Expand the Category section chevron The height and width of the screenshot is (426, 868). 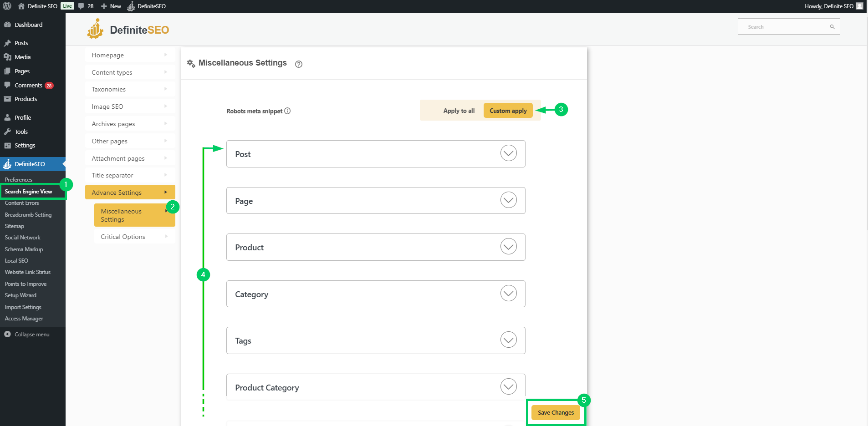click(x=509, y=293)
